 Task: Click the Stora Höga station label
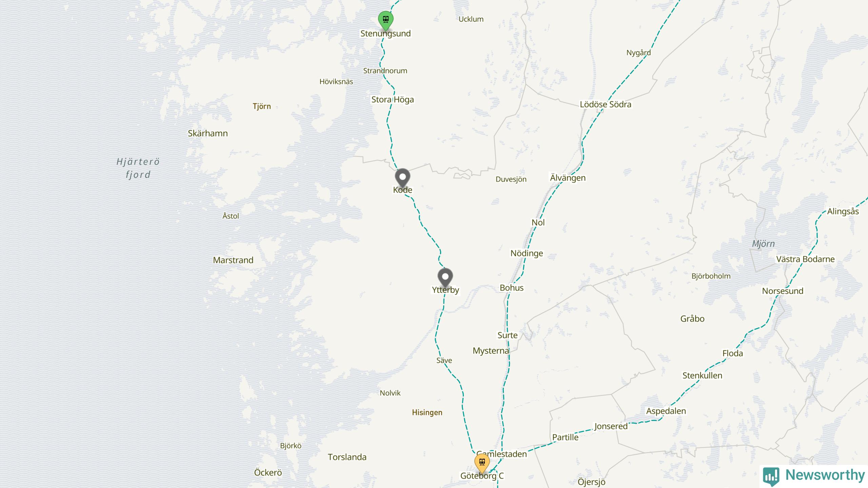click(393, 100)
